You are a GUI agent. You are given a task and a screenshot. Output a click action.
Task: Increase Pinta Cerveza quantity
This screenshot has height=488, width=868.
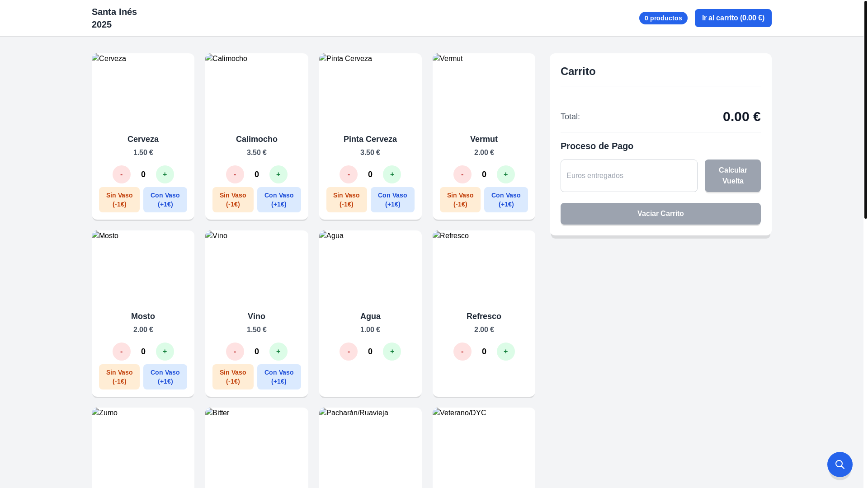coord(392,174)
